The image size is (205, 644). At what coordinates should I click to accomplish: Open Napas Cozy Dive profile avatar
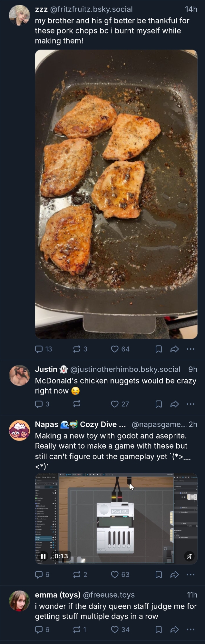click(x=19, y=431)
